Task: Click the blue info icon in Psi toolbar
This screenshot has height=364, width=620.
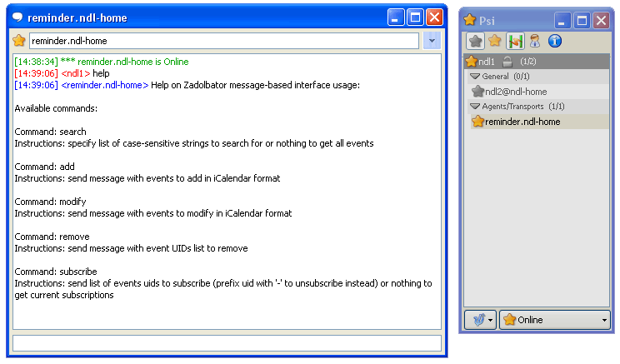Action: (x=555, y=41)
